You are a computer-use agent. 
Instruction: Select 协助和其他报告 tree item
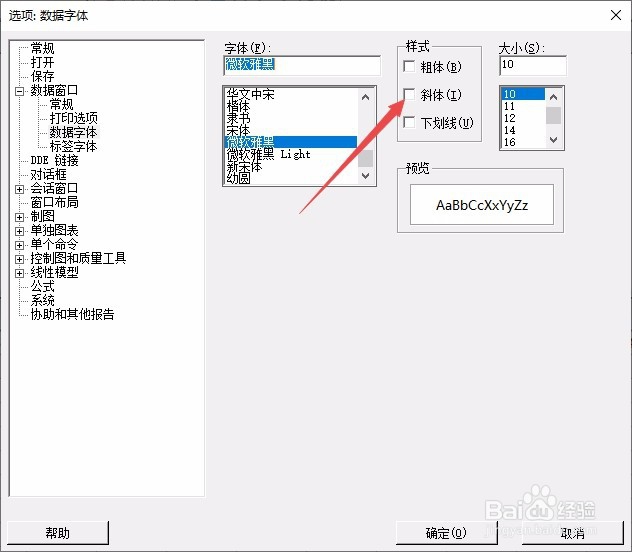click(73, 314)
